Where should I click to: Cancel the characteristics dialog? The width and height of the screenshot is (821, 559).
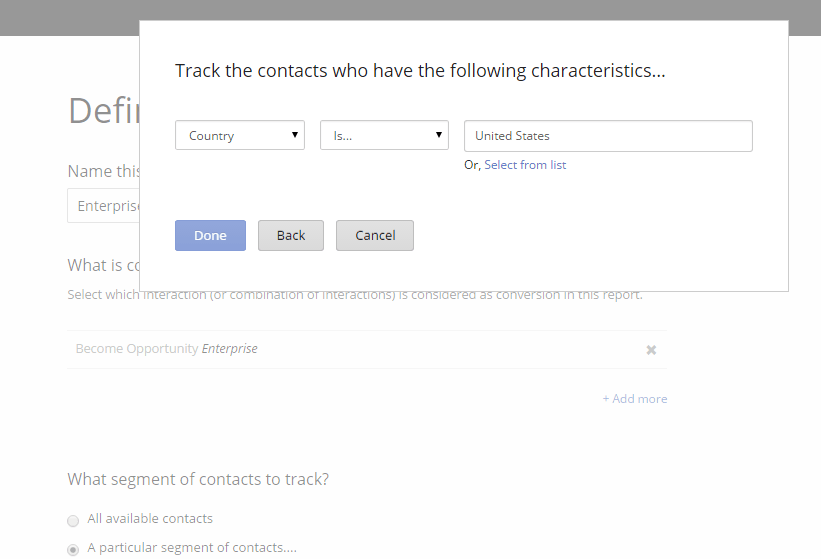[x=375, y=235]
